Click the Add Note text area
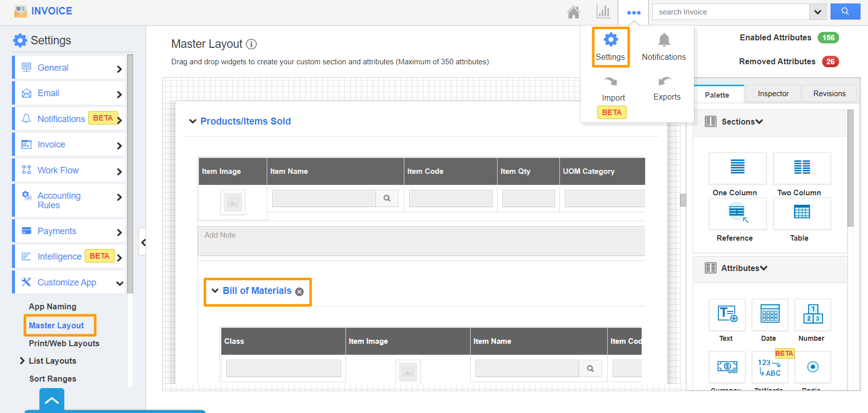Screen dimensions: 868x413 pos(421,241)
